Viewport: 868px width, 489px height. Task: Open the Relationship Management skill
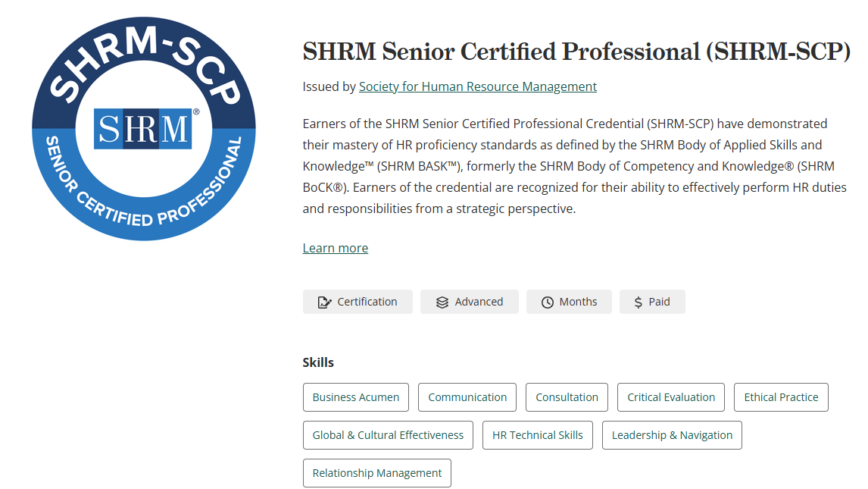click(376, 473)
